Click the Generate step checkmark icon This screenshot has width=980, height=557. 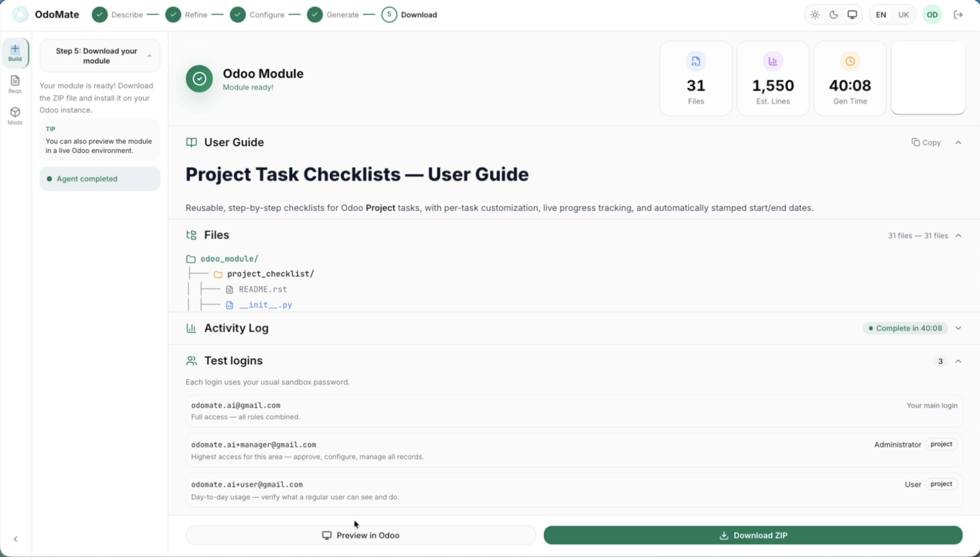pos(315,15)
